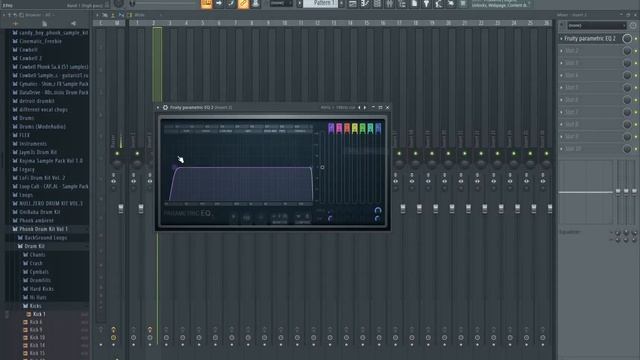Click pink band 2 token in EQ
The image size is (640, 360).
coord(339,128)
